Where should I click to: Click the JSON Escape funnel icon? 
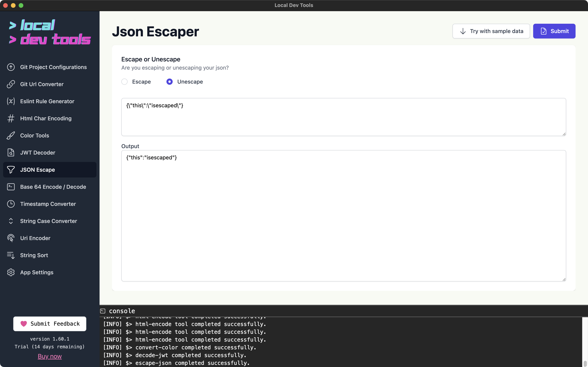pos(11,170)
